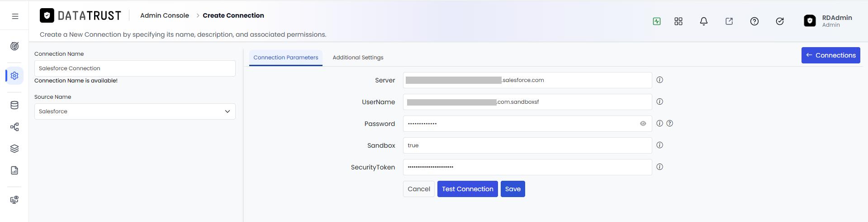Click the Cancel button
The image size is (868, 222).
coord(419,189)
